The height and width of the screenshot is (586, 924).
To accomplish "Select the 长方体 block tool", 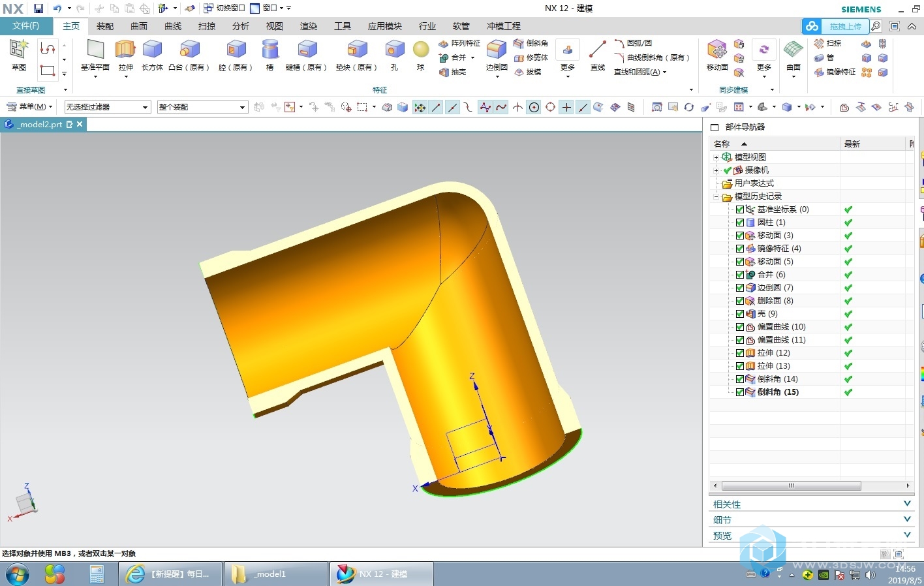I will (152, 55).
